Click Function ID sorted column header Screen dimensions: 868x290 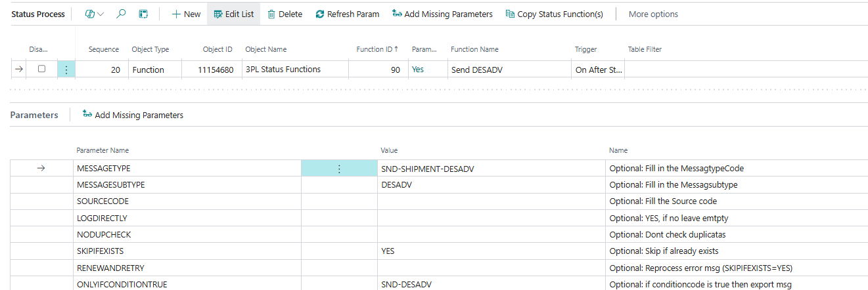pos(378,49)
